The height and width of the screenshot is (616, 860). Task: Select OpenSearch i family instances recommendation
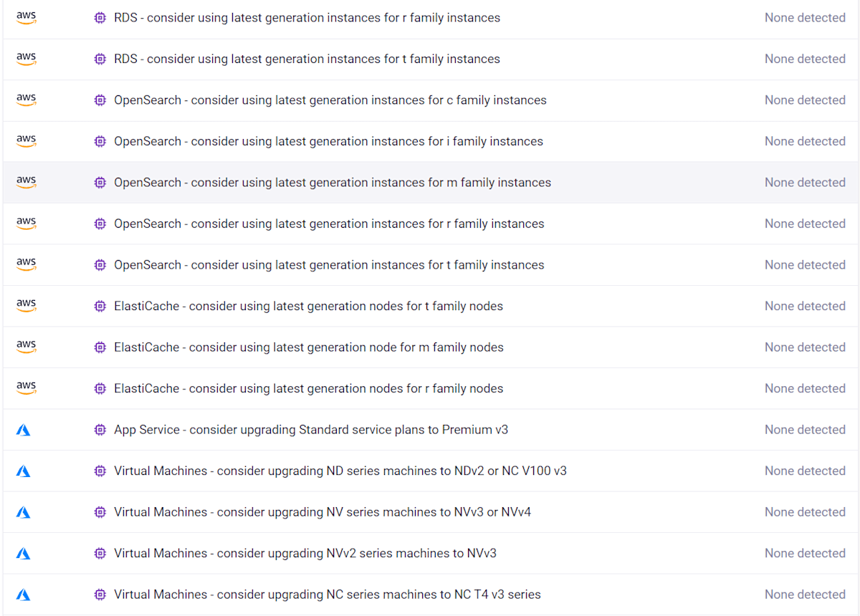point(328,141)
